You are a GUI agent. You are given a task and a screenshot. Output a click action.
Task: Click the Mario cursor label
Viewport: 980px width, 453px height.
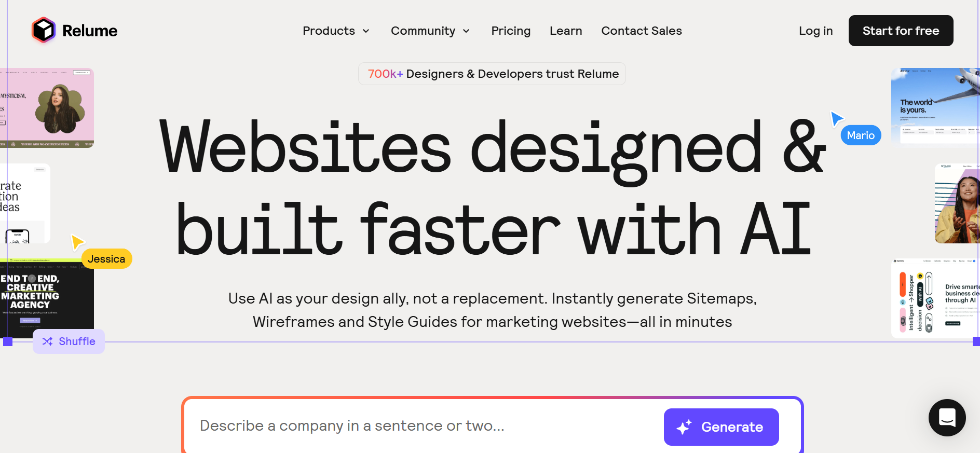pyautogui.click(x=861, y=135)
